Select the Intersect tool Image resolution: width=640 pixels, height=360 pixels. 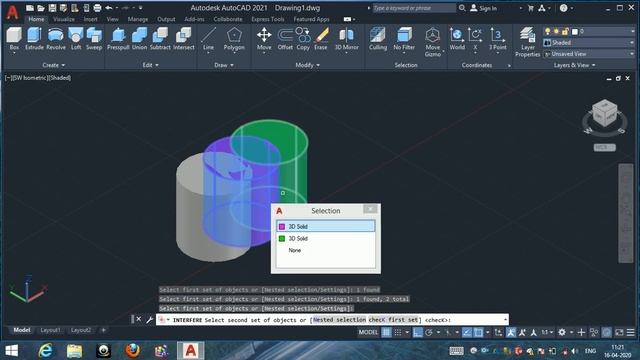(x=184, y=38)
